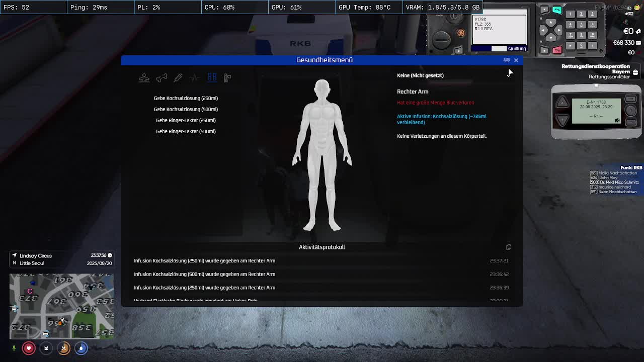This screenshot has width=644, height=362.
Task: Select the figure's right arm
Action: tap(301, 136)
